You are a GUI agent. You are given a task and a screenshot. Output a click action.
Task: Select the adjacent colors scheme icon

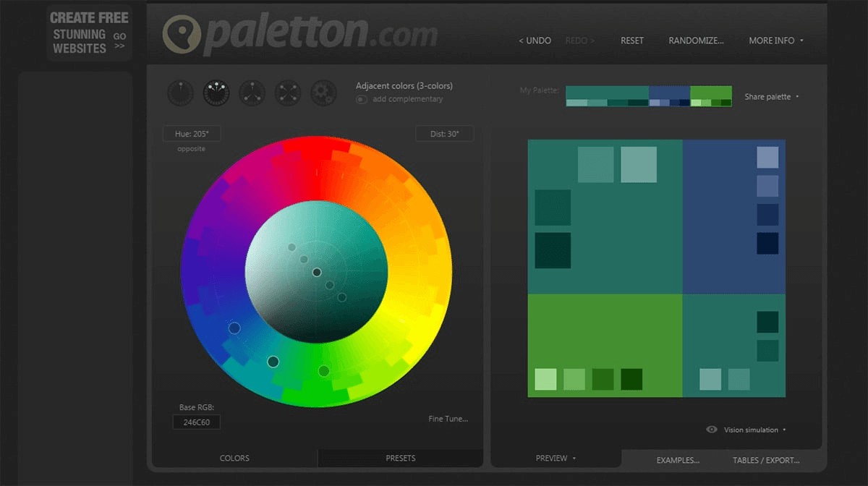(216, 93)
